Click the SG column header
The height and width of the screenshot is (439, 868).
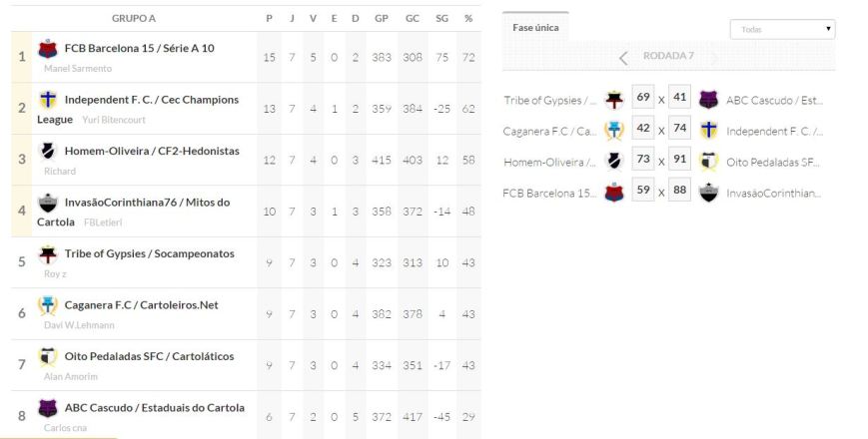(x=442, y=18)
